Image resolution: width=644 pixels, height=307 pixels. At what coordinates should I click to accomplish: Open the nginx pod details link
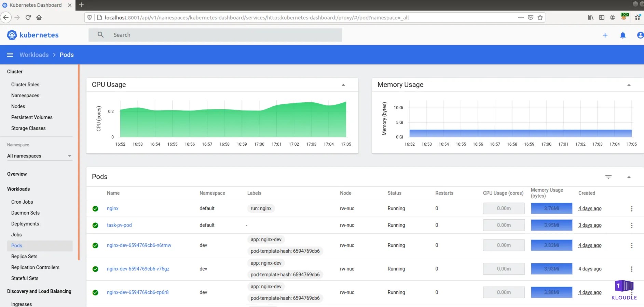click(112, 208)
